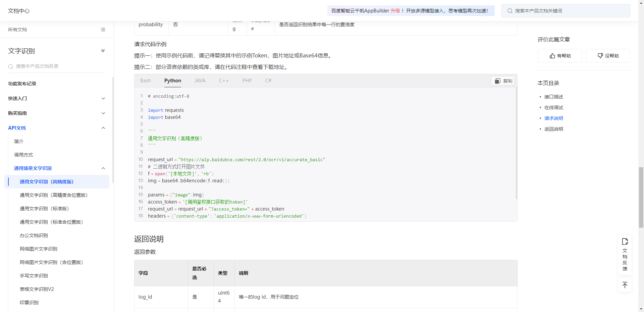Open 办公文档识别 in sidebar
644x312 pixels.
point(34,235)
